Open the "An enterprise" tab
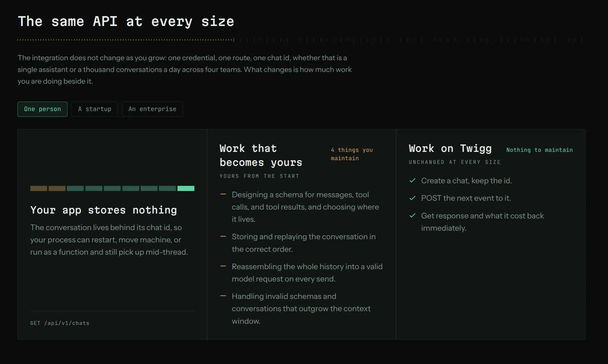This screenshot has width=608, height=364. point(152,109)
